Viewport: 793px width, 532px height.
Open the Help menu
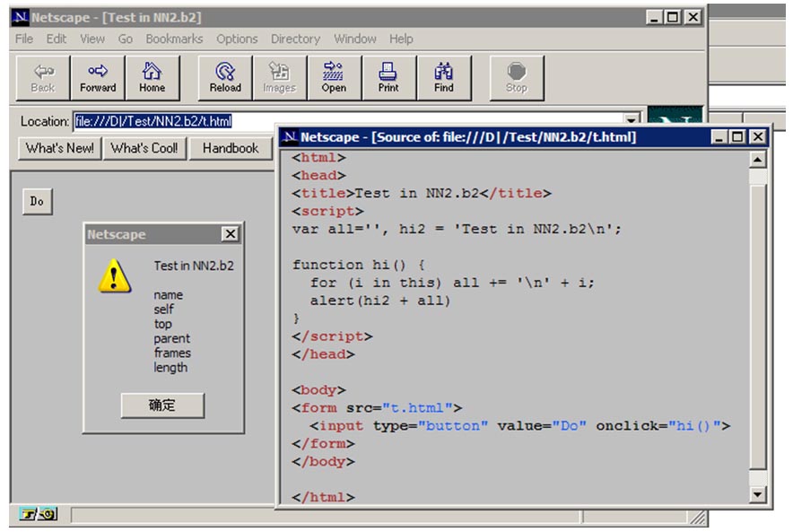coord(401,39)
